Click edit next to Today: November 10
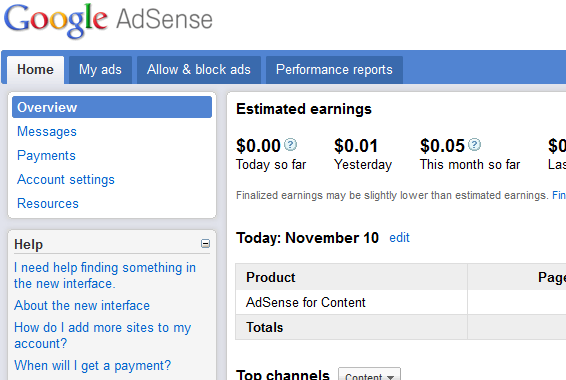This screenshot has width=566, height=380. 399,238
